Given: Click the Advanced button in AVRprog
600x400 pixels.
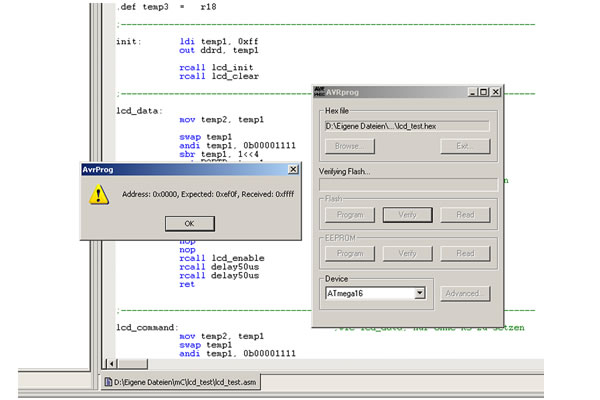Looking at the screenshot, I should tap(465, 294).
